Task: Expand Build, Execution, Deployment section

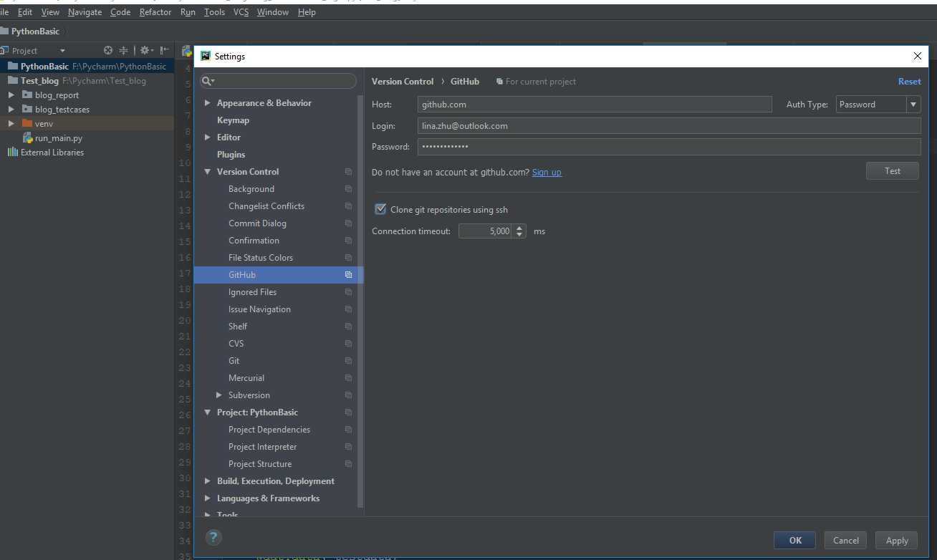Action: 208,481
